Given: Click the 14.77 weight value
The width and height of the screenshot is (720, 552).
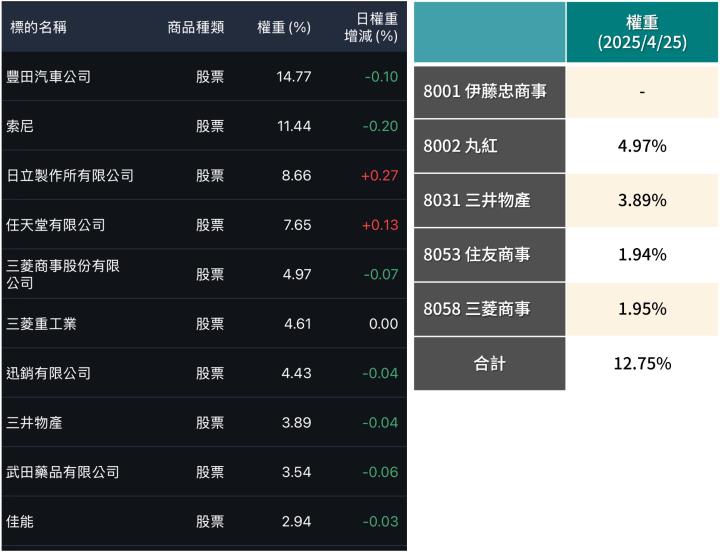Looking at the screenshot, I should [294, 77].
